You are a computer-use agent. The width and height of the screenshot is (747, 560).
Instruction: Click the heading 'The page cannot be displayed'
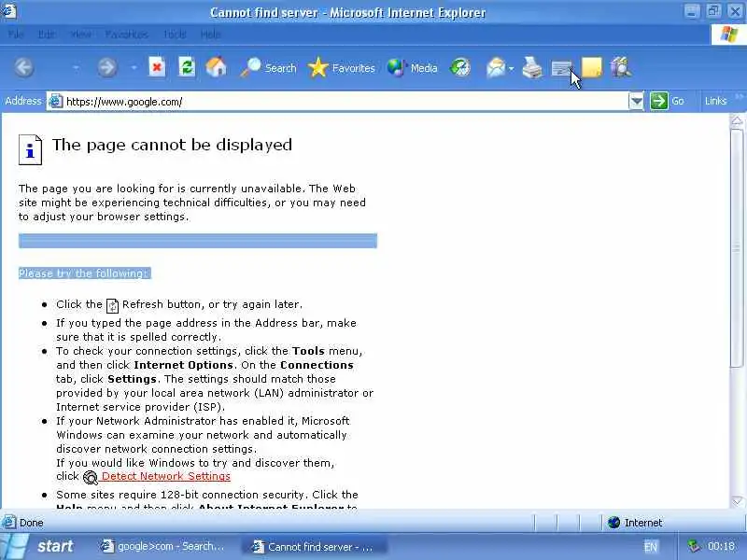(172, 145)
